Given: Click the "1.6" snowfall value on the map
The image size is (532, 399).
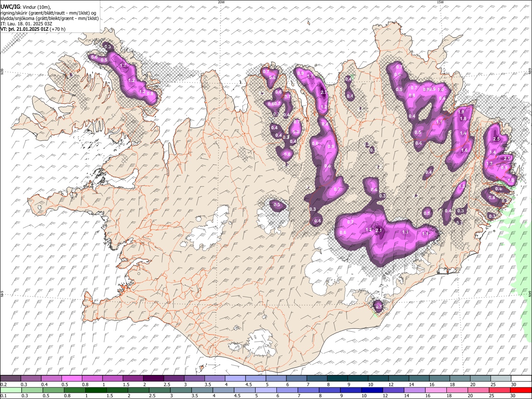Looking at the screenshot, I should [x=465, y=150].
